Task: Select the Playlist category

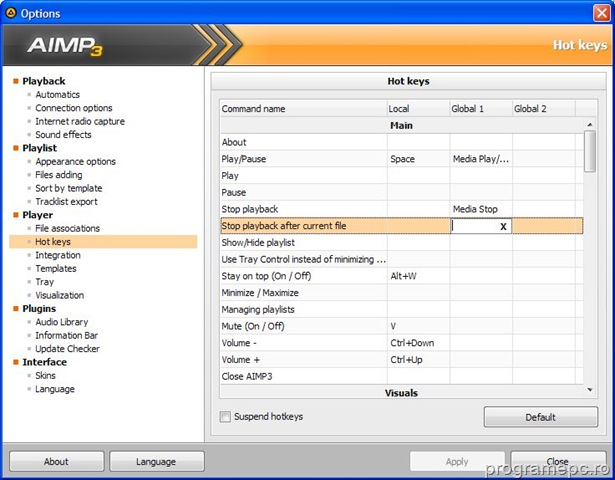Action: [x=39, y=148]
